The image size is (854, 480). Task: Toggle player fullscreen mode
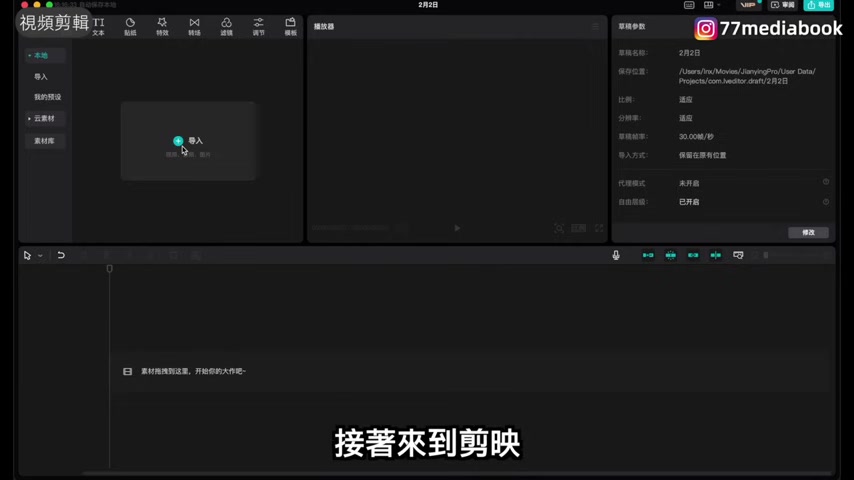[x=599, y=228]
